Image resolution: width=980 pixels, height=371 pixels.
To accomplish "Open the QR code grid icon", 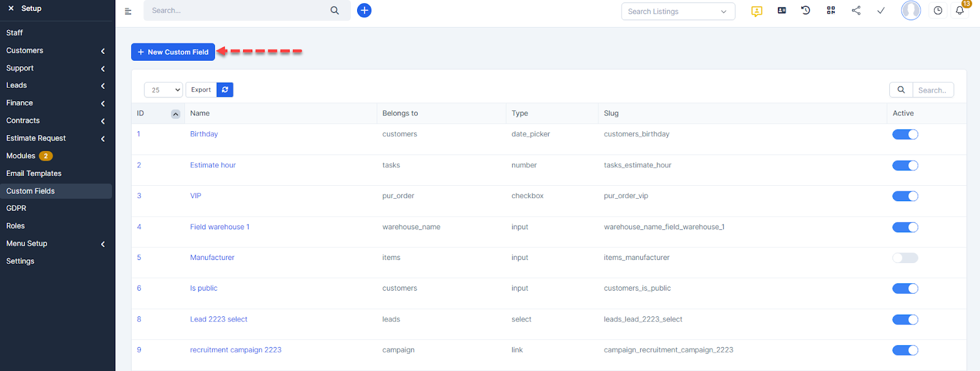I will tap(831, 10).
